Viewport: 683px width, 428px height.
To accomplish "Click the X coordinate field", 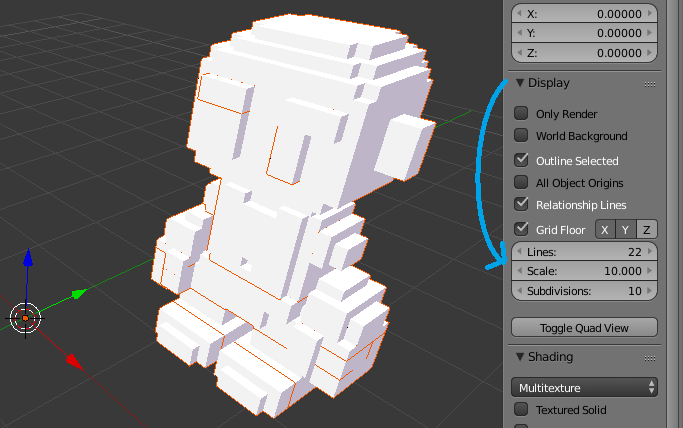I will pos(584,13).
